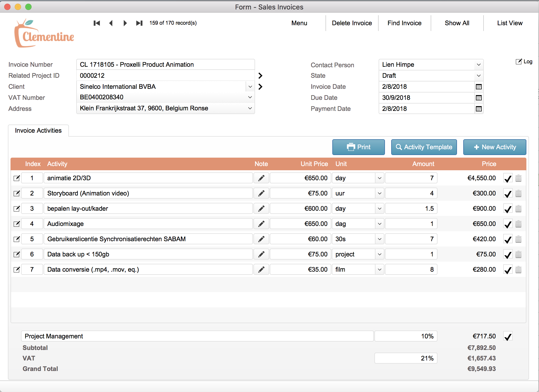The height and width of the screenshot is (392, 539).
Task: Go to previous record arrow
Action: [x=111, y=23]
